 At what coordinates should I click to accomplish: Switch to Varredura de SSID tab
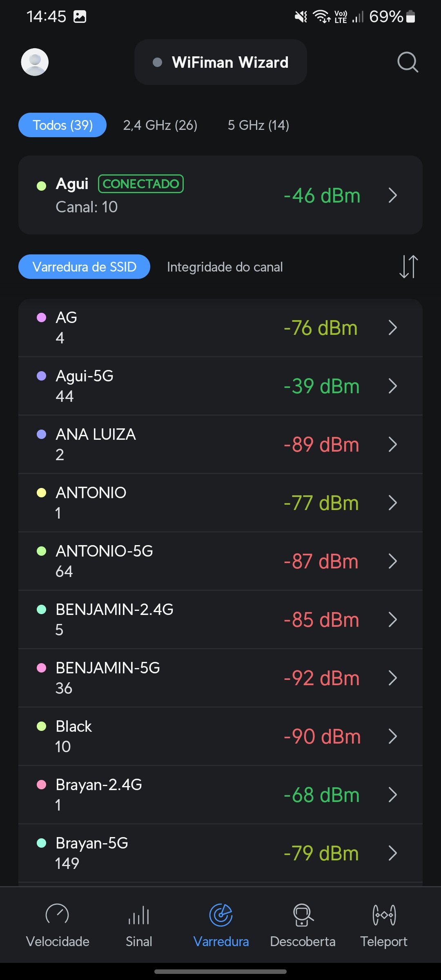pyautogui.click(x=84, y=267)
